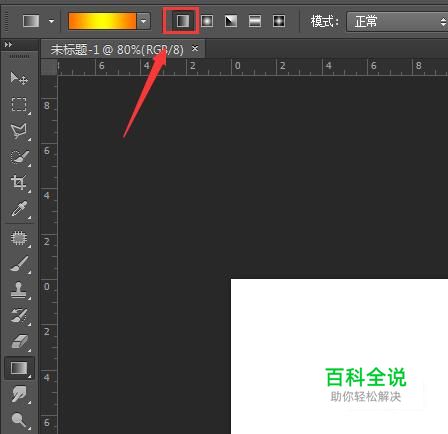Select the Rectangular Marquee tool

(x=19, y=104)
